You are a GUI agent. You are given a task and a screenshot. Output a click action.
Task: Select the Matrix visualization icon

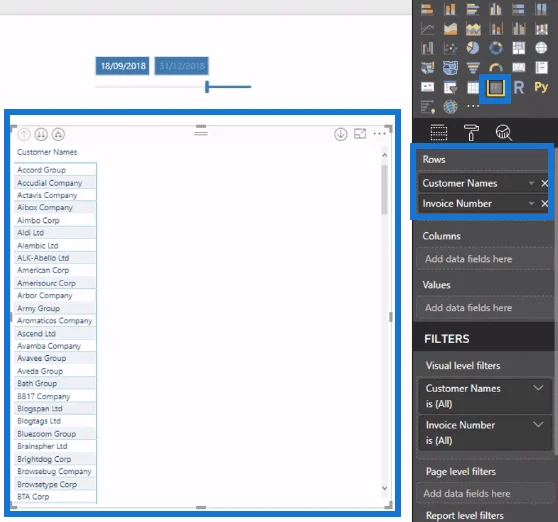click(495, 88)
